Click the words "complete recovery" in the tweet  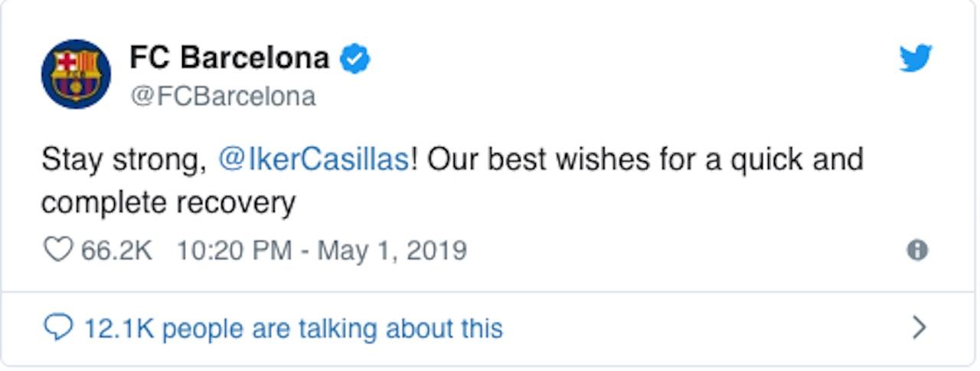click(x=168, y=203)
